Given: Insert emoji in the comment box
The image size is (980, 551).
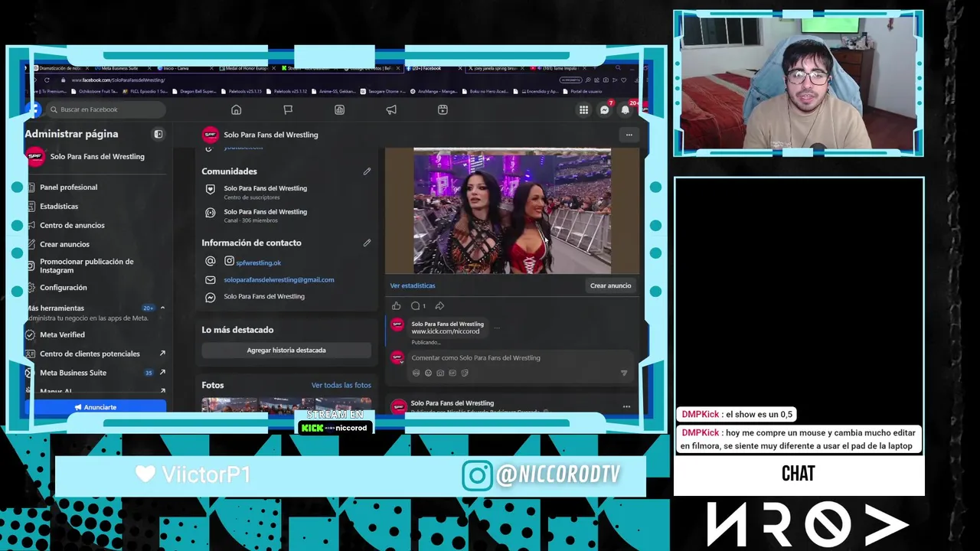Looking at the screenshot, I should pyautogui.click(x=428, y=373).
